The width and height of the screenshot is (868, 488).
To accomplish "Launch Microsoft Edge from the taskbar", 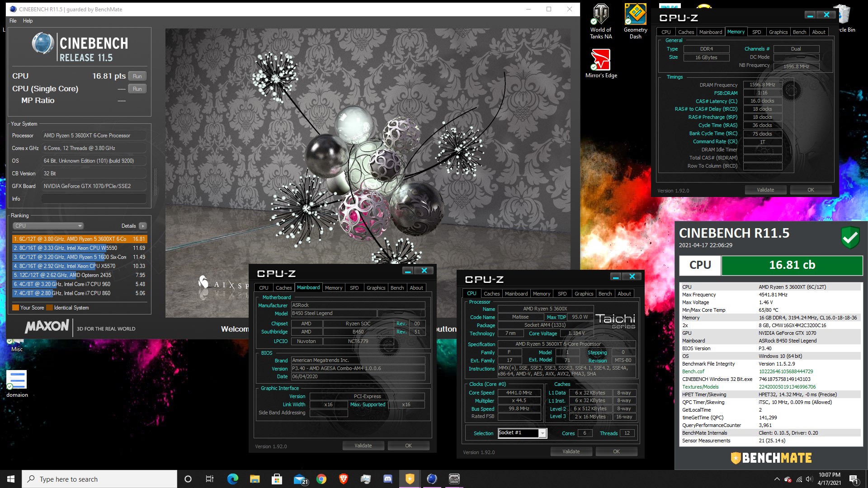I will point(232,479).
